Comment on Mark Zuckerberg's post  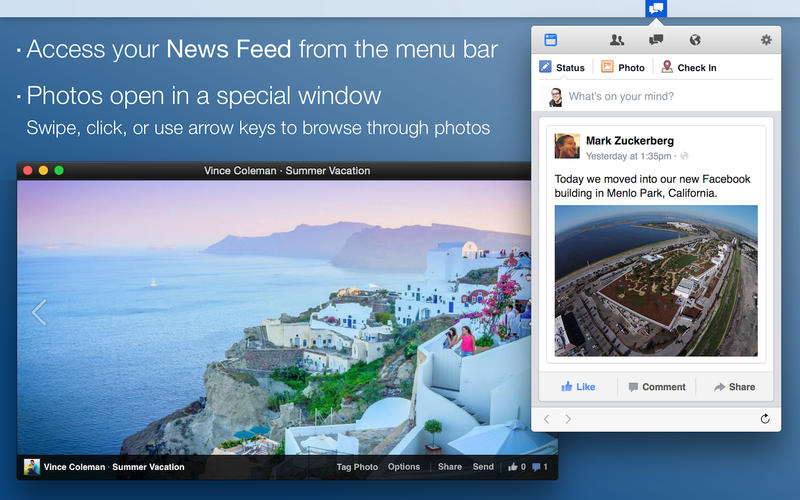tap(657, 387)
